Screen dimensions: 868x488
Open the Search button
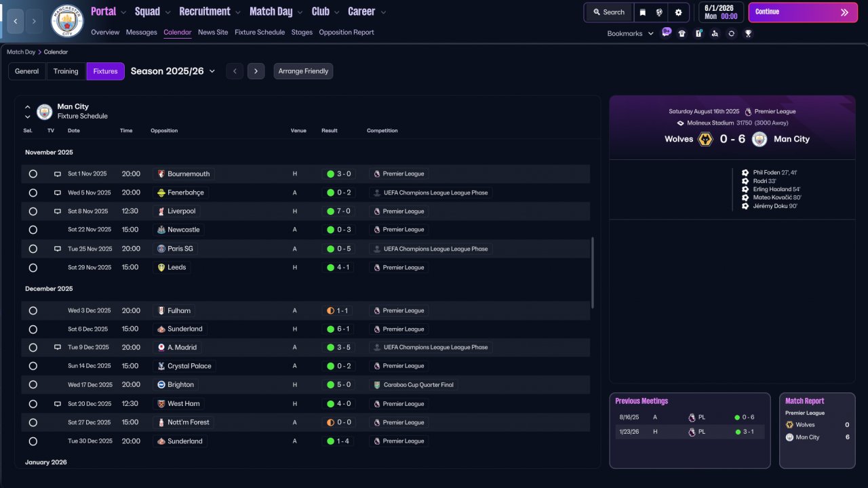point(608,12)
